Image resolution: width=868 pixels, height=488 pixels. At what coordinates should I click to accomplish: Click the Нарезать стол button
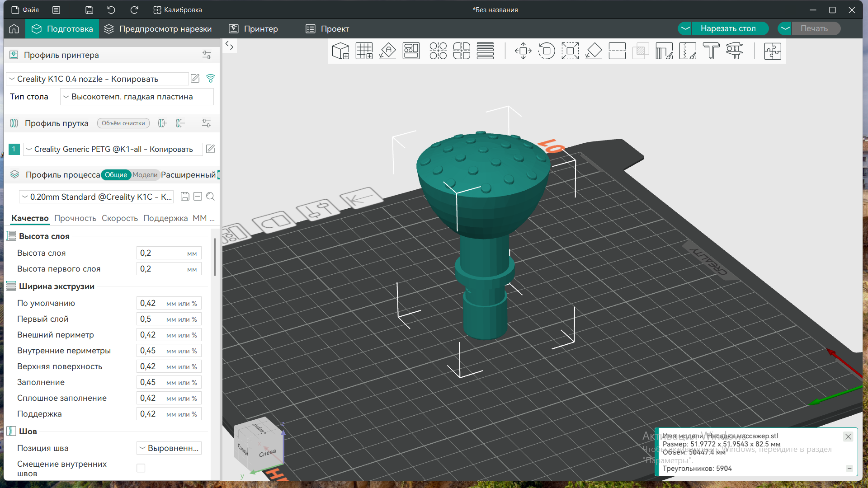728,28
